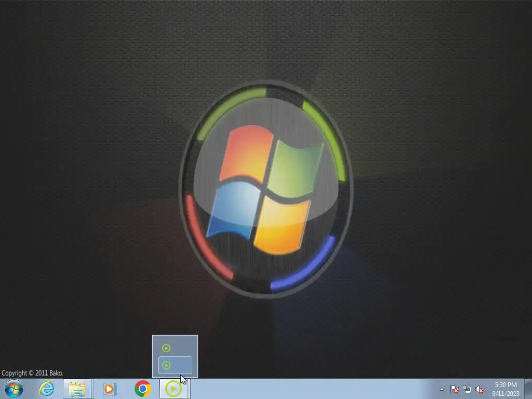
Task: Open the Windows Start menu orb
Action: pyautogui.click(x=14, y=389)
